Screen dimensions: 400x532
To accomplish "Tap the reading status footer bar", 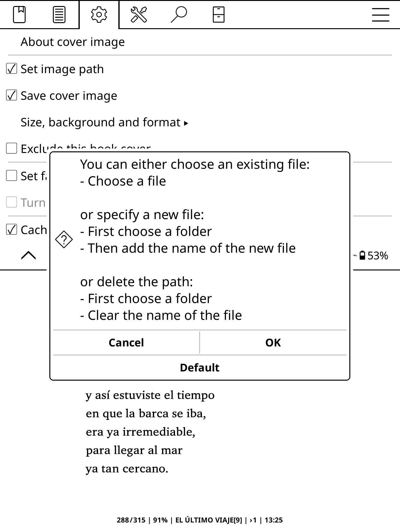I will tap(200, 520).
